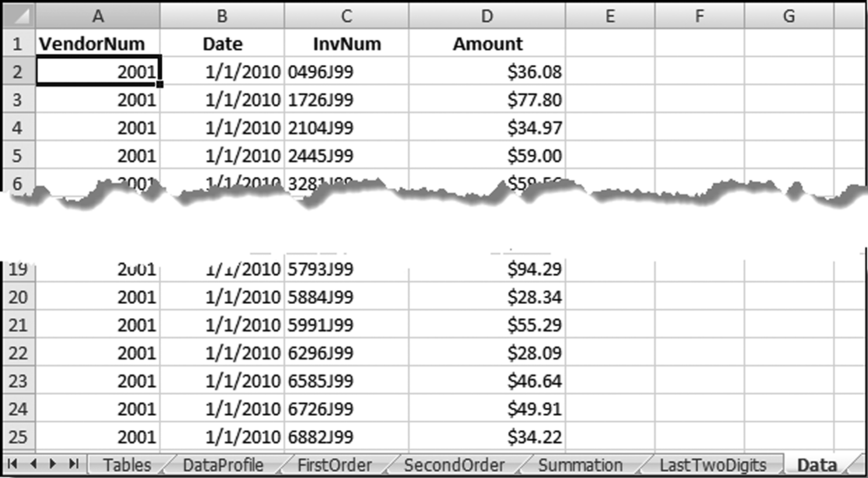
Task: Click the $36.08 amount cell
Action: coord(487,72)
